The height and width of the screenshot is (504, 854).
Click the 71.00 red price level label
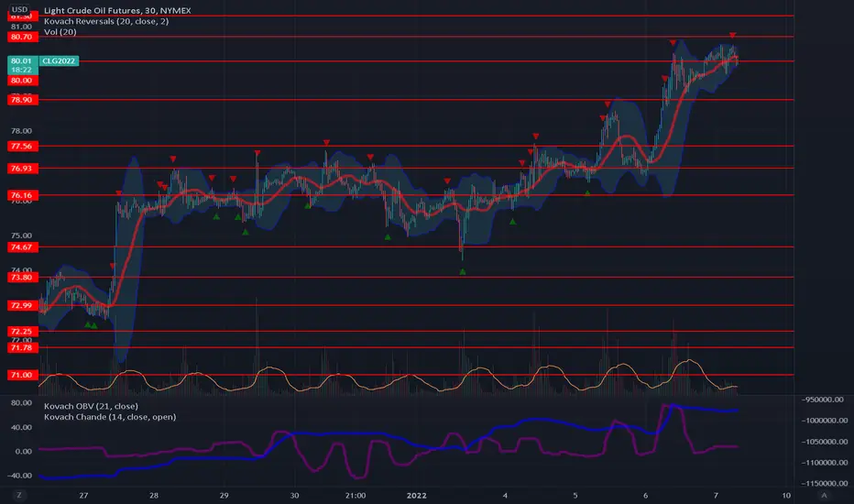[x=22, y=375]
